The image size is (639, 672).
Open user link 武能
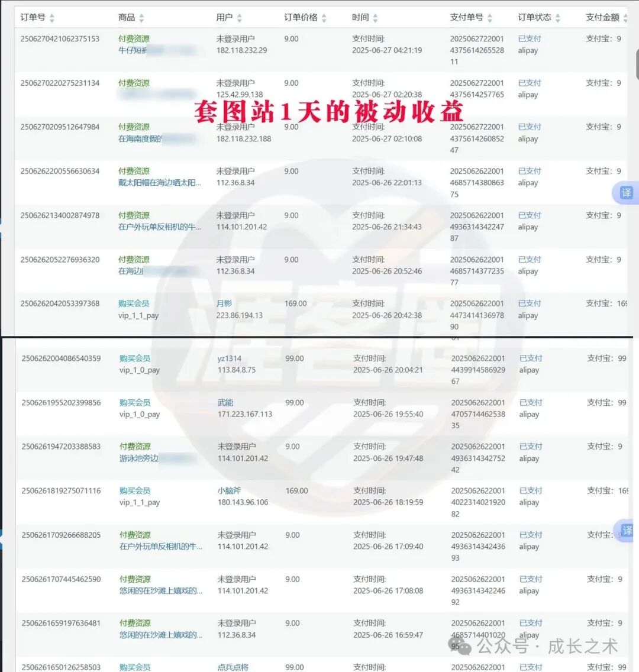point(225,402)
